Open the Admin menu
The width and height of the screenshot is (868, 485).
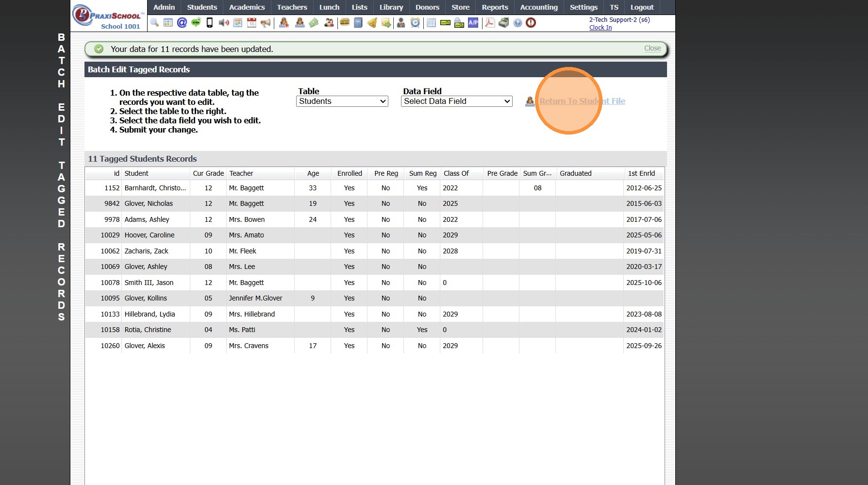164,7
